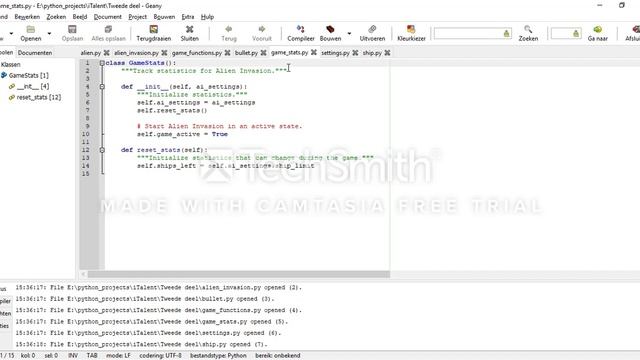Click the Zoeken magnifier icon
The image size is (640, 360).
point(528,29)
